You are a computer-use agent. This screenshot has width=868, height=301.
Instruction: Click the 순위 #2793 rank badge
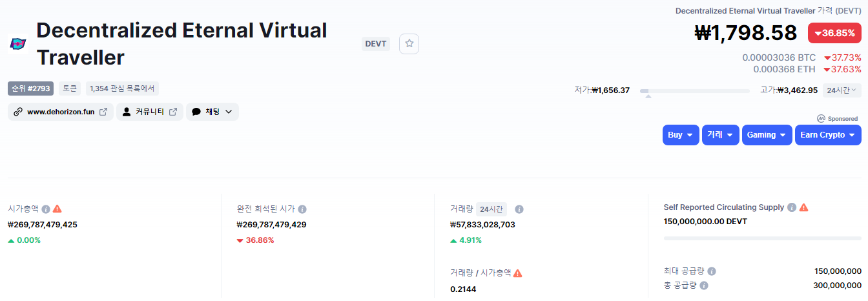tap(30, 88)
